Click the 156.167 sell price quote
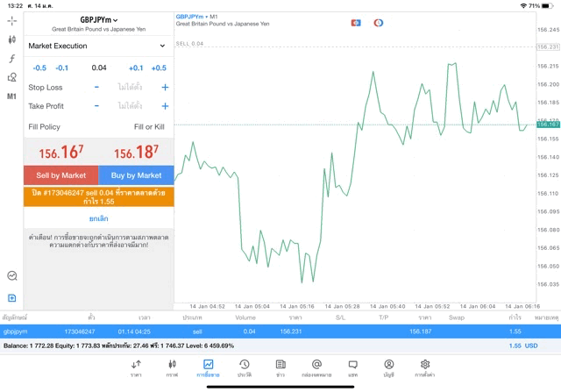 pyautogui.click(x=61, y=152)
